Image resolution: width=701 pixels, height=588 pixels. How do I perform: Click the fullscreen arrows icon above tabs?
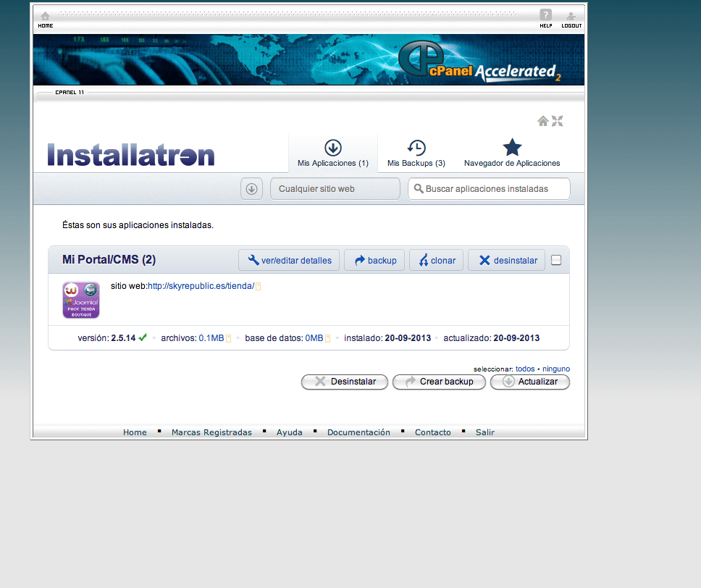557,121
